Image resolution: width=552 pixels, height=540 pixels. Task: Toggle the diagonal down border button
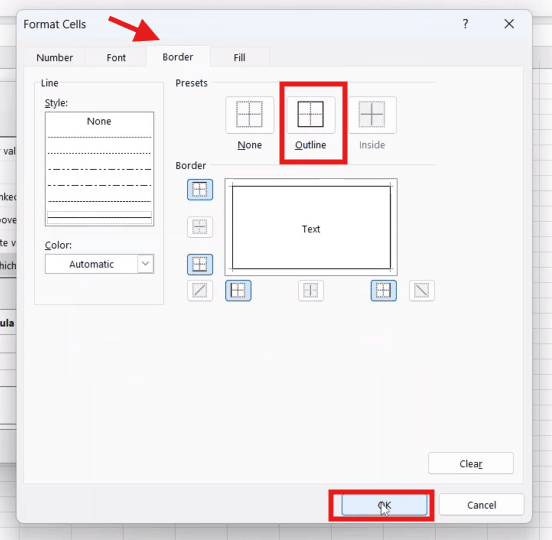pos(422,291)
